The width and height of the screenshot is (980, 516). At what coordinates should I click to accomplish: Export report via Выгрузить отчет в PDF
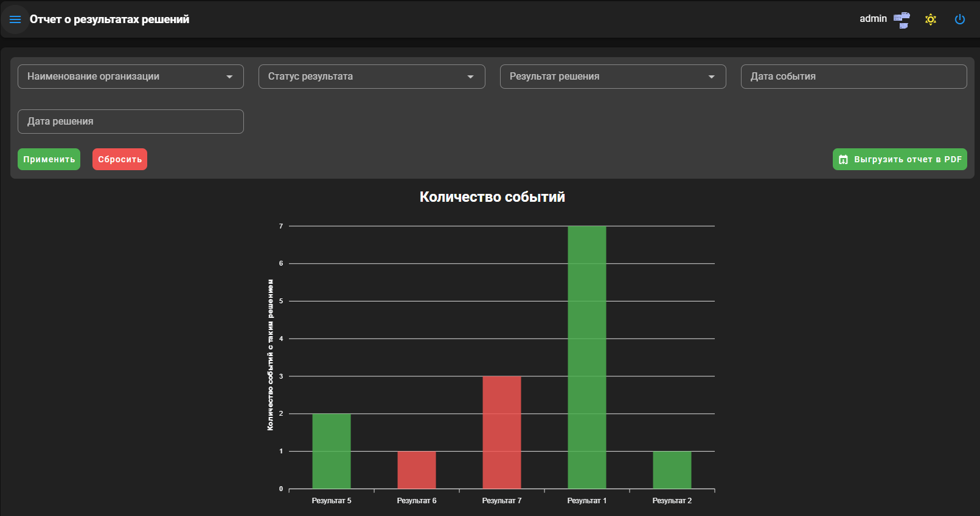tap(900, 159)
